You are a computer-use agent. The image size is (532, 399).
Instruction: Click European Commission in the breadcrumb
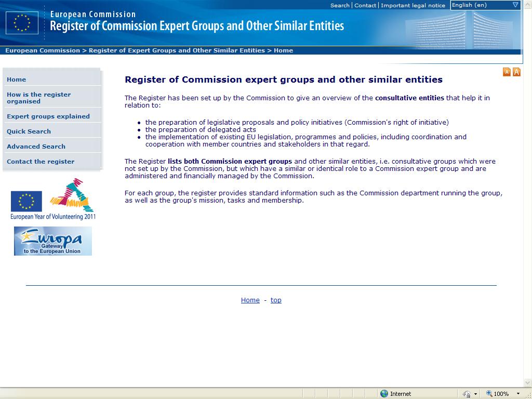42,50
